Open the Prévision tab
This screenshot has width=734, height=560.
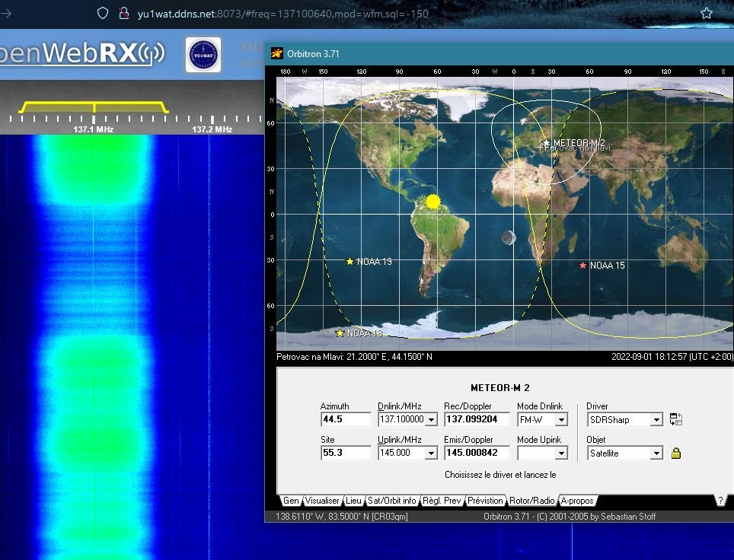485,501
